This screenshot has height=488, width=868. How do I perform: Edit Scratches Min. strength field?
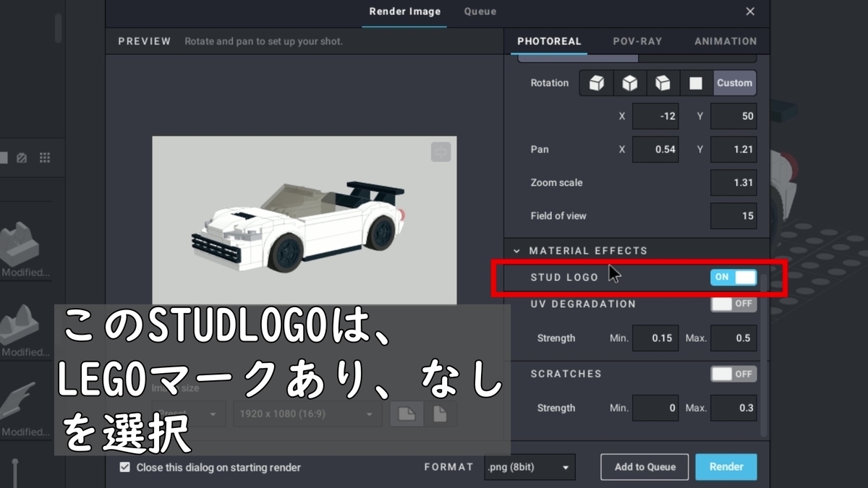click(x=655, y=408)
